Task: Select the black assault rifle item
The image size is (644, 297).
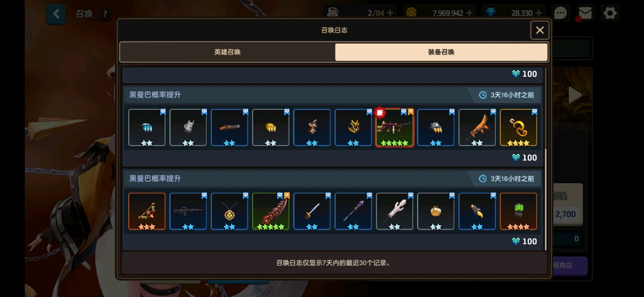Action: 188,211
